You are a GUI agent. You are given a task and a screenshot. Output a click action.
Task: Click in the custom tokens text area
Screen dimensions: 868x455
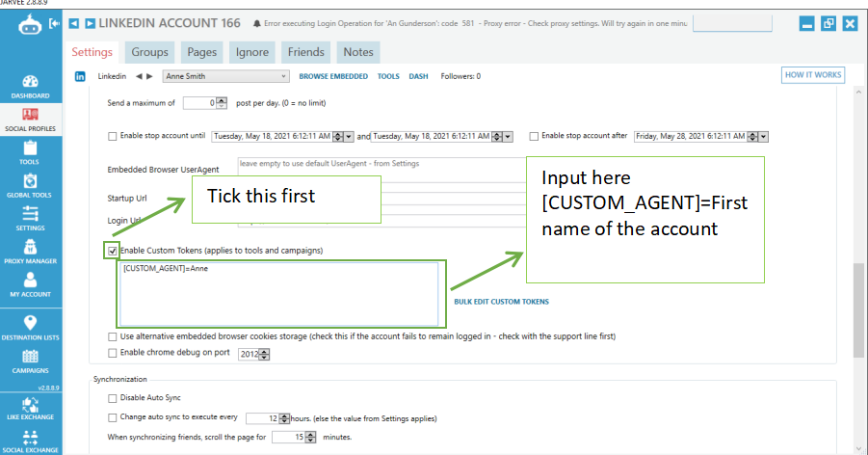(x=279, y=294)
